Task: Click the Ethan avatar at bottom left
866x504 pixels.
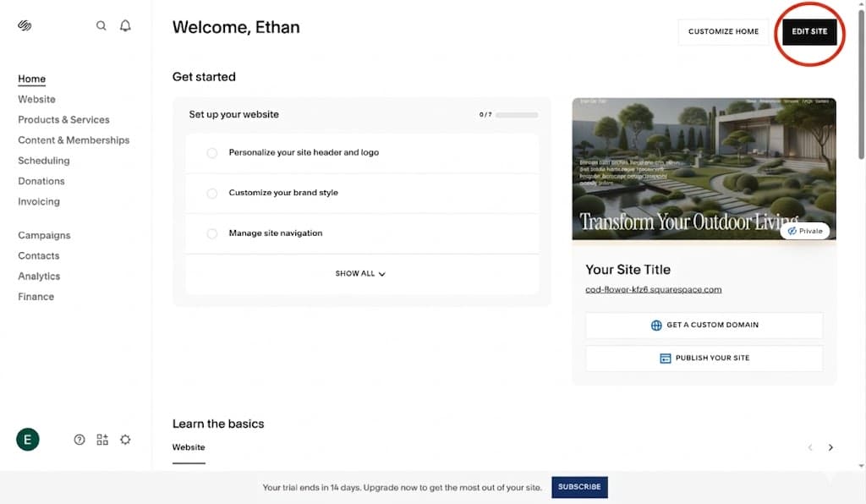Action: [x=27, y=439]
